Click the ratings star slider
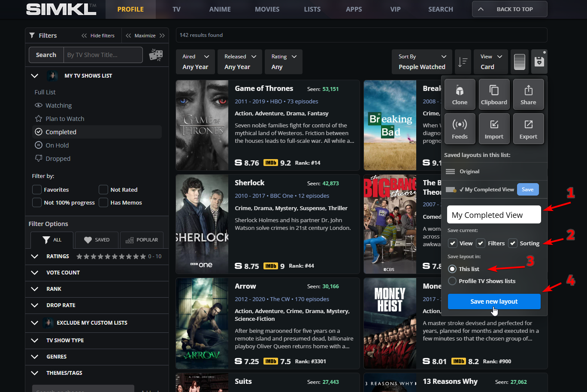The height and width of the screenshot is (392, 587). pos(111,256)
